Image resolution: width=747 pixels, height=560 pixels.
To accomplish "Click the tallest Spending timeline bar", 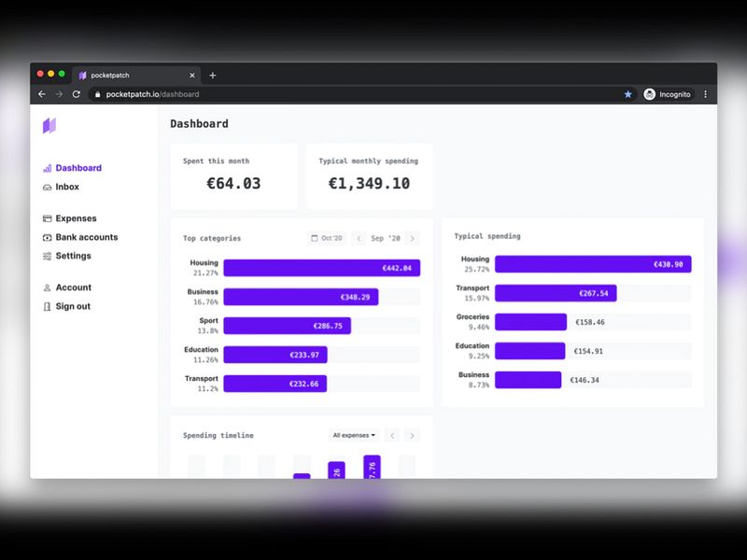I will tap(372, 468).
